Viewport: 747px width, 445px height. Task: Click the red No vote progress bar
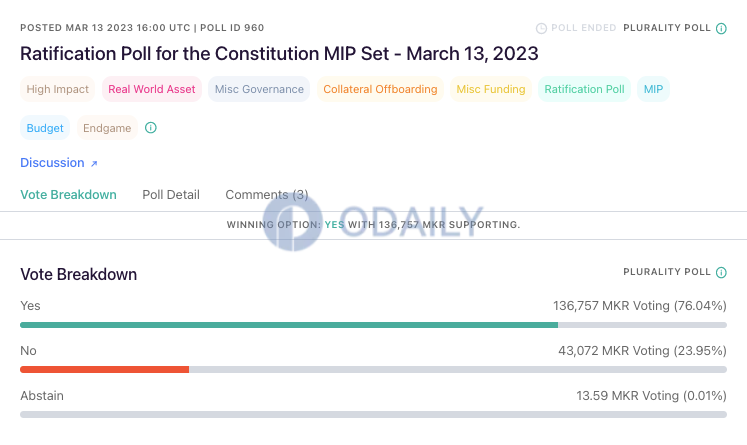pos(104,370)
